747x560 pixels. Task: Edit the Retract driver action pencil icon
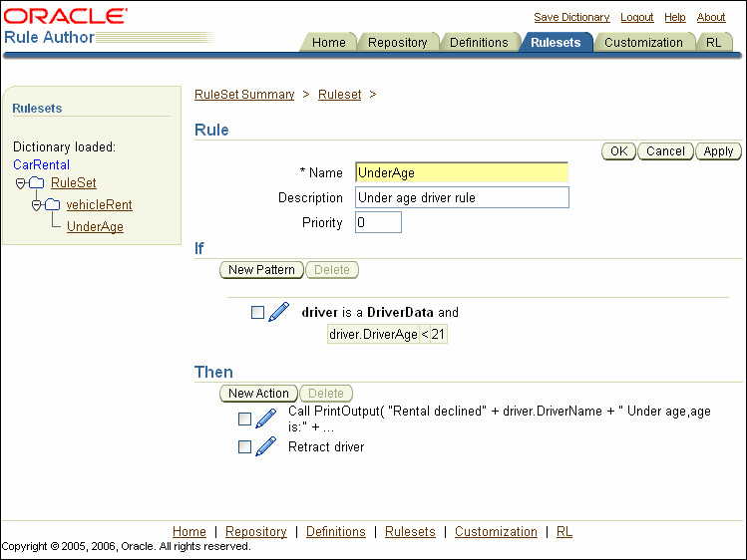(x=266, y=446)
